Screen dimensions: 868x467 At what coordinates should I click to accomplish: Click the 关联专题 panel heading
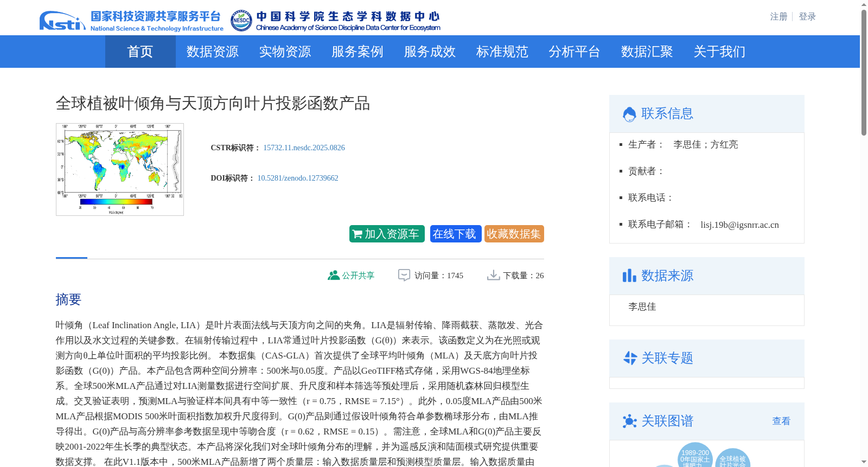click(x=667, y=358)
